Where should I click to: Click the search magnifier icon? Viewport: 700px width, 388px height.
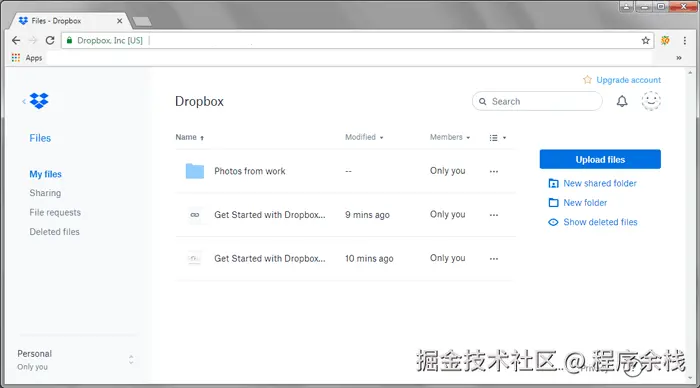(x=483, y=102)
